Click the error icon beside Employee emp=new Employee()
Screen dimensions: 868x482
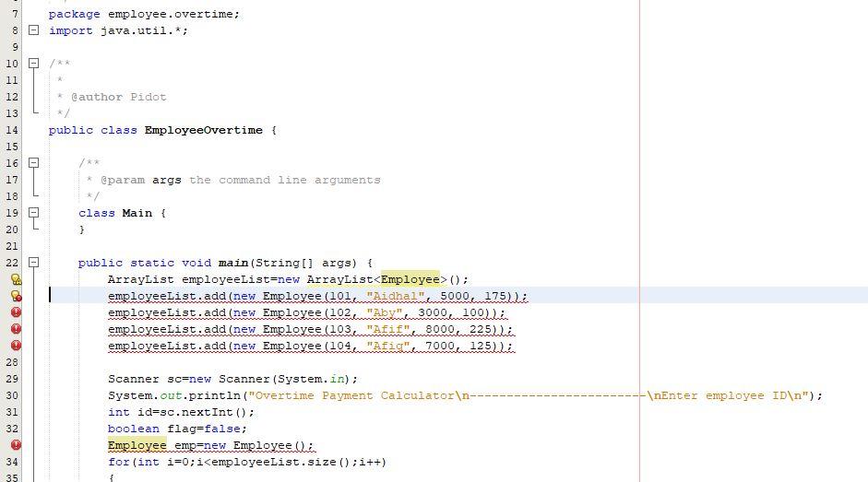tap(17, 445)
